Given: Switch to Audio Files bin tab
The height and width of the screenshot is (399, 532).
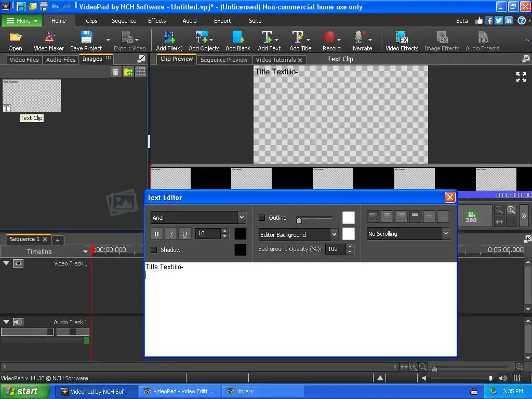Looking at the screenshot, I should click(x=61, y=60).
